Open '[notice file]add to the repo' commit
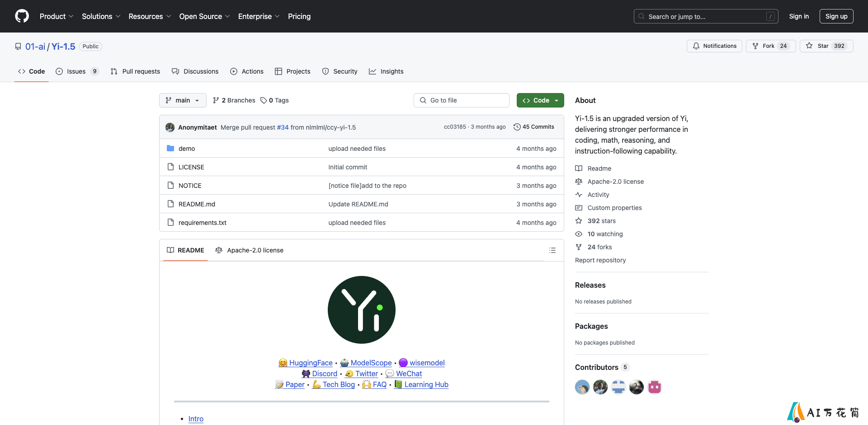 [x=367, y=186]
